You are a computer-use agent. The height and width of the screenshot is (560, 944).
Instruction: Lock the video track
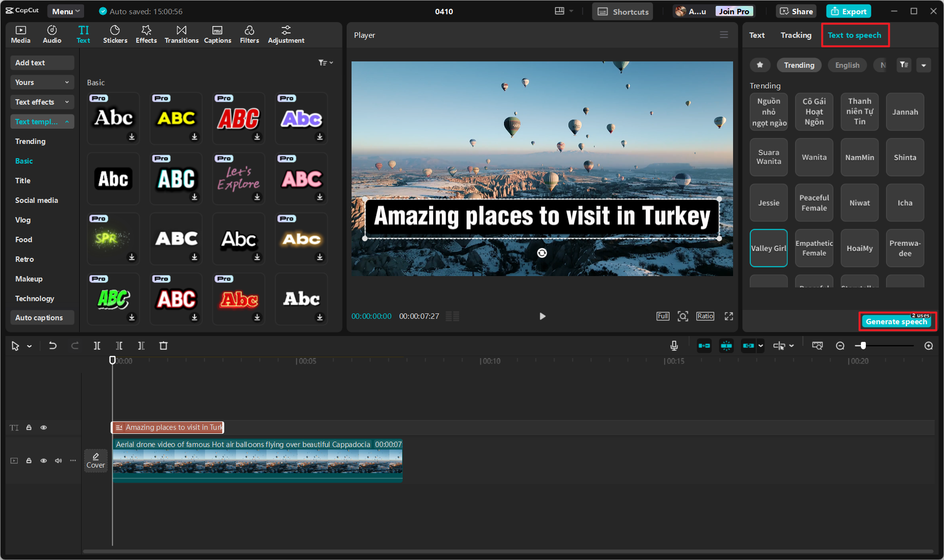pos(29,460)
